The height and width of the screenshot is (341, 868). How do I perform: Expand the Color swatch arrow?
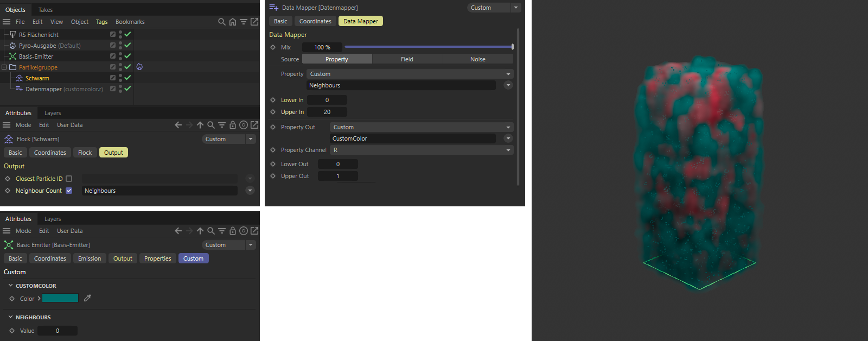tap(39, 299)
